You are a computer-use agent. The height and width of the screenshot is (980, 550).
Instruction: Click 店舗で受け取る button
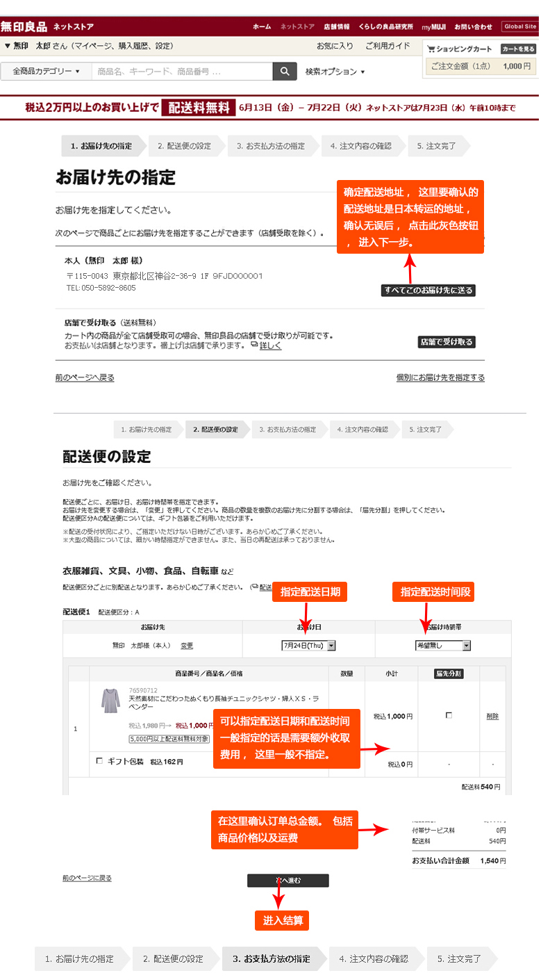447,342
